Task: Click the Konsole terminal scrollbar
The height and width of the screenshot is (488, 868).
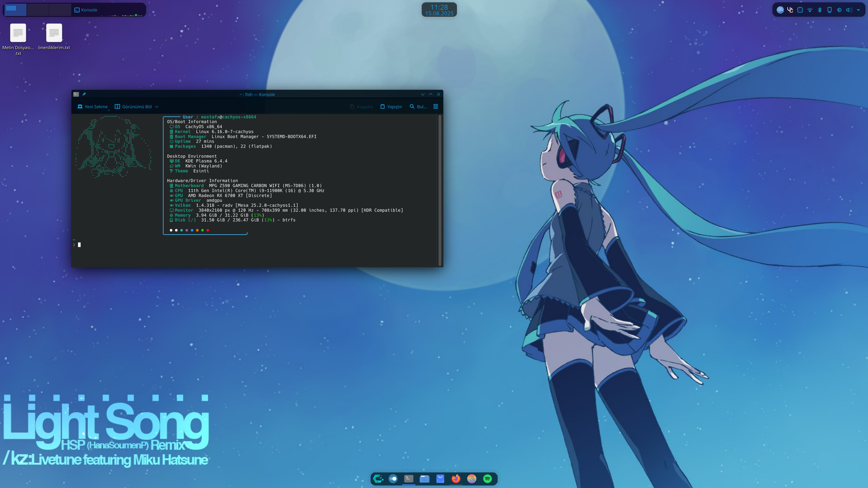Action: (x=440, y=190)
